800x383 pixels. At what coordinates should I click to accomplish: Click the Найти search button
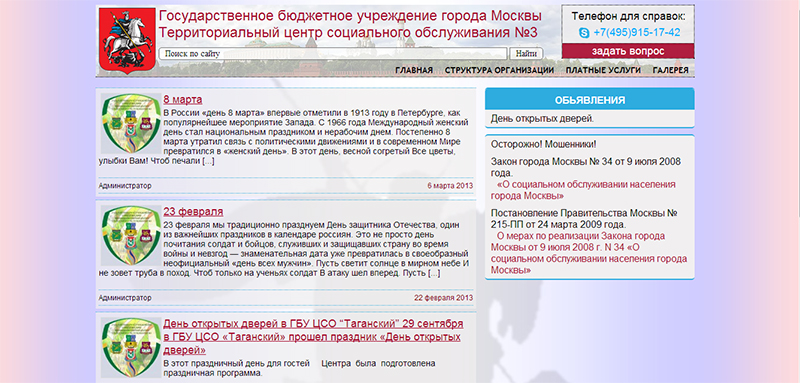526,54
